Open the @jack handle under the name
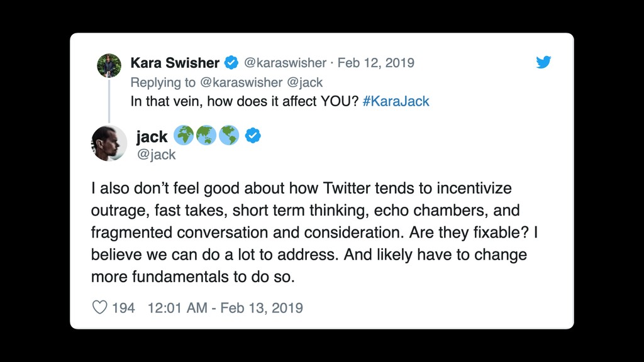 (x=156, y=155)
